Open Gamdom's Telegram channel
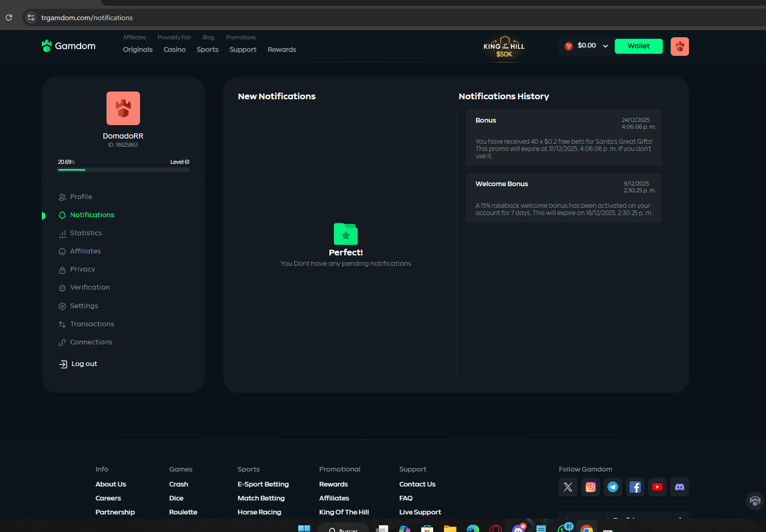766x532 pixels. (x=613, y=487)
